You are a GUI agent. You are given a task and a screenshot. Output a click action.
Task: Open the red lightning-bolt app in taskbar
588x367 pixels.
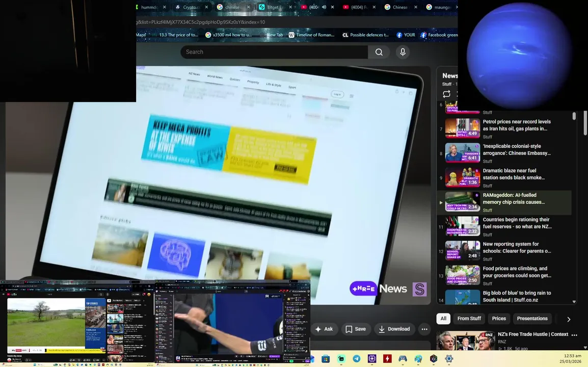(x=387, y=359)
